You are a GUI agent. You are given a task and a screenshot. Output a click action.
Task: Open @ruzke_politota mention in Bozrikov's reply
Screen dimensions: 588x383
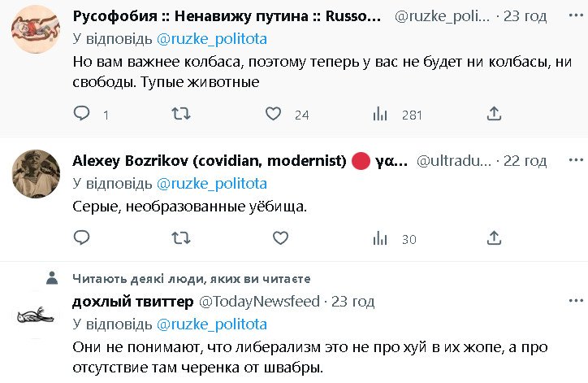[211, 183]
